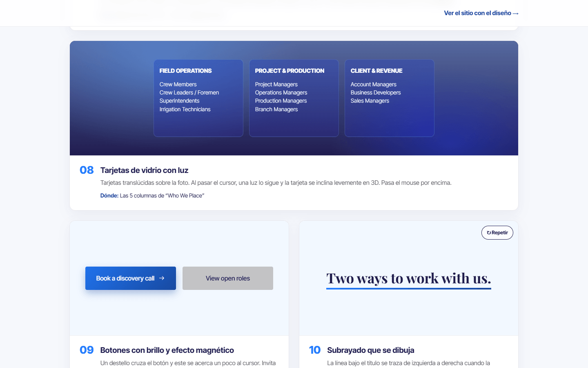This screenshot has width=588, height=368.
Task: Click the 'Tarjetas de vidrio con luz' title
Action: (144, 171)
